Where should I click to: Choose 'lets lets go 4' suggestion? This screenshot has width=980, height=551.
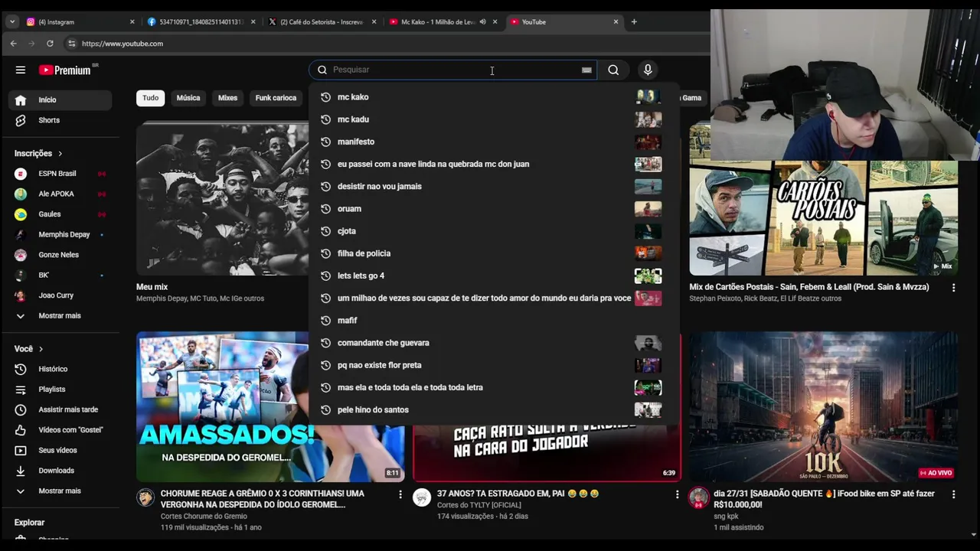494,275
